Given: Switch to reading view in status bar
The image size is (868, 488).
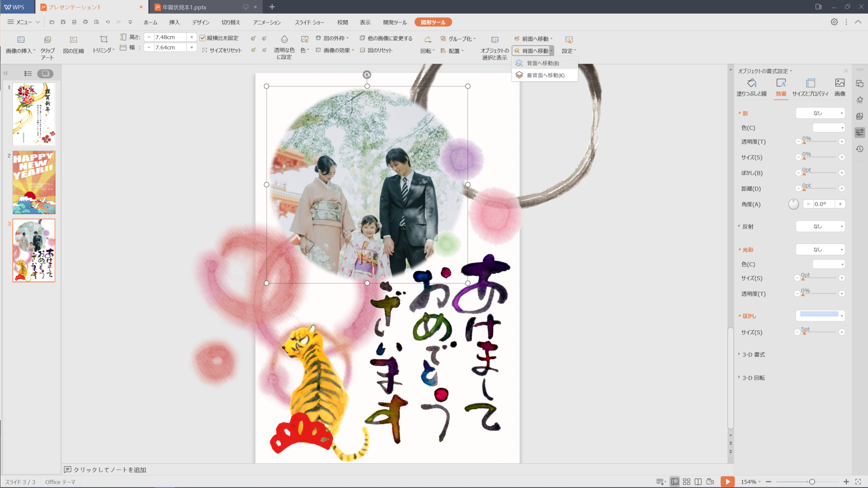Looking at the screenshot, I should (x=698, y=482).
